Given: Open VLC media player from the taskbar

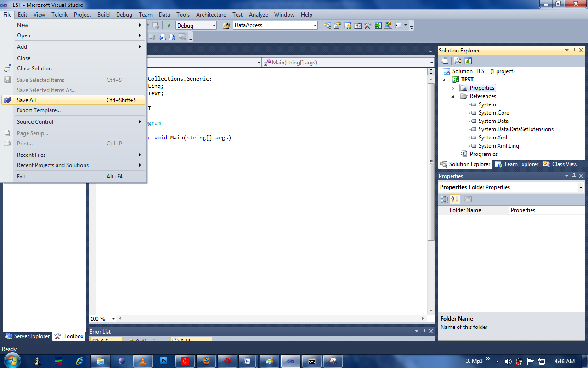Looking at the screenshot, I should coord(143,361).
